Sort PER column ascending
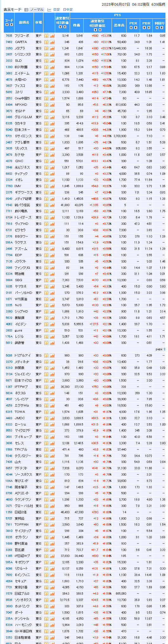168x644 pixels. point(131,28)
